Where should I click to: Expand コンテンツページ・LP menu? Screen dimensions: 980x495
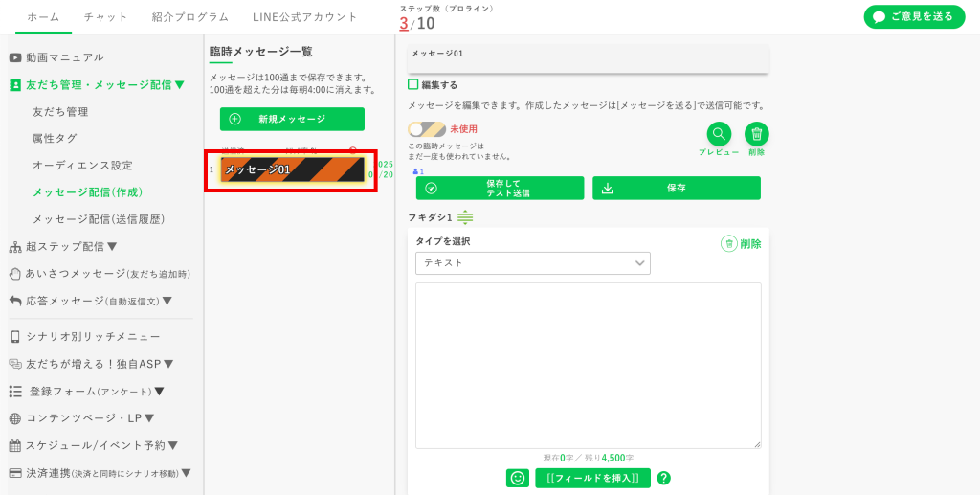[149, 418]
